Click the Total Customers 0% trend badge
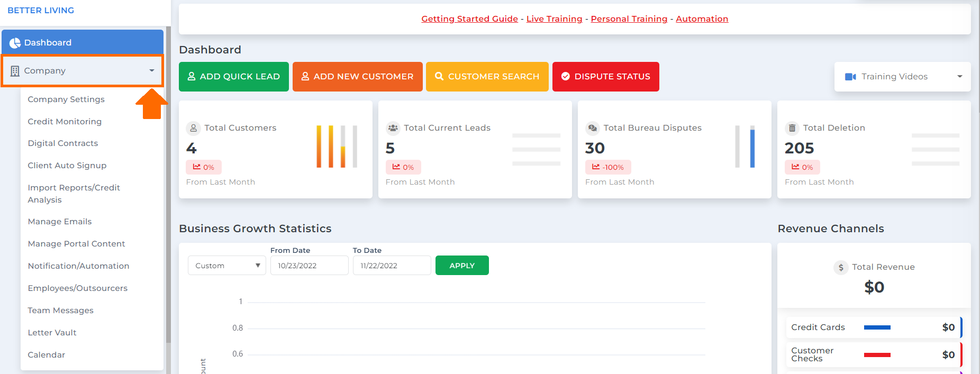The width and height of the screenshot is (980, 374). tap(204, 167)
